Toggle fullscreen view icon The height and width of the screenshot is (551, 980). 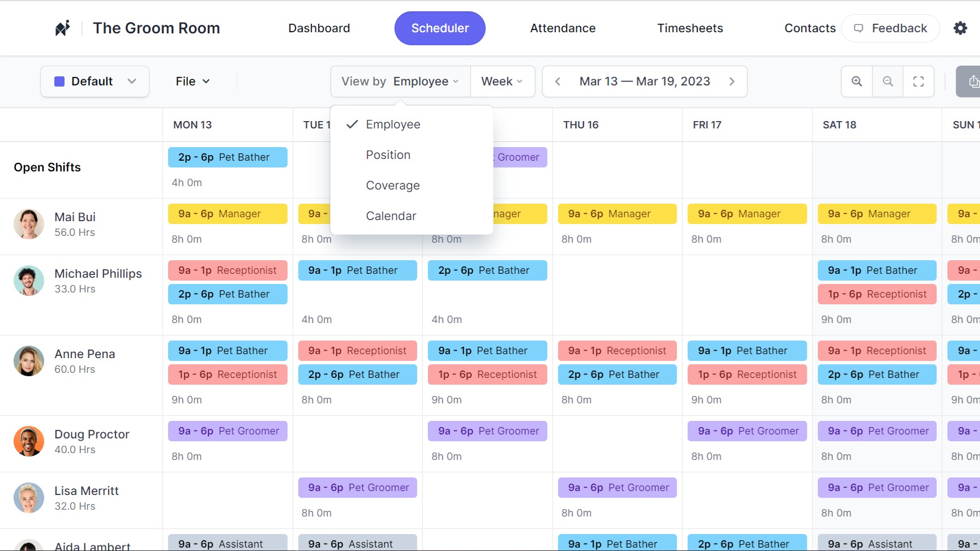[x=918, y=81]
